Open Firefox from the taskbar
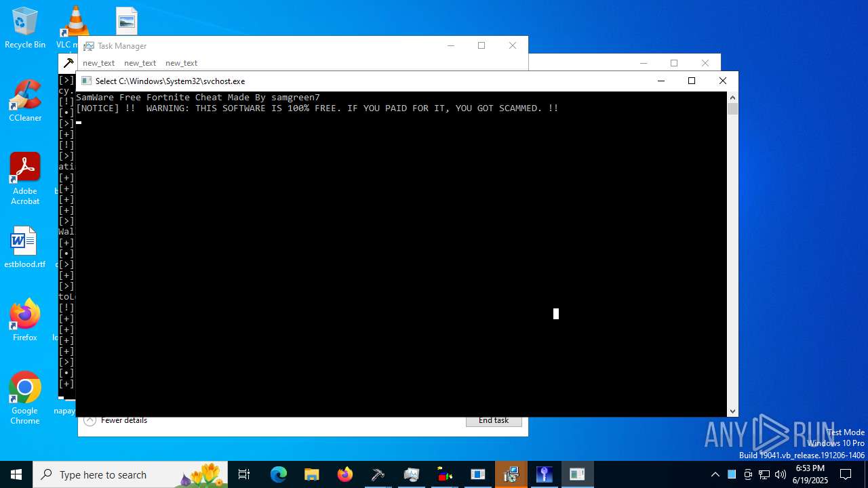Screen dimensions: 868x488 [x=345, y=474]
